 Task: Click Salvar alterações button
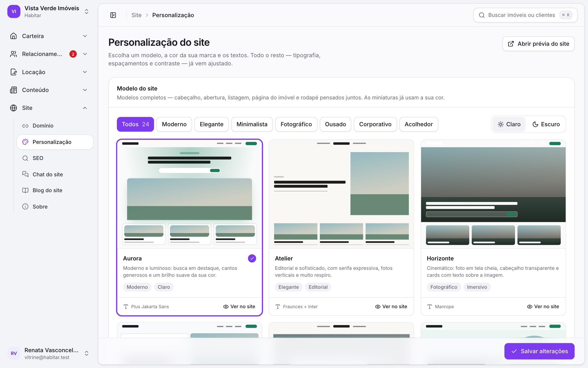pyautogui.click(x=539, y=351)
